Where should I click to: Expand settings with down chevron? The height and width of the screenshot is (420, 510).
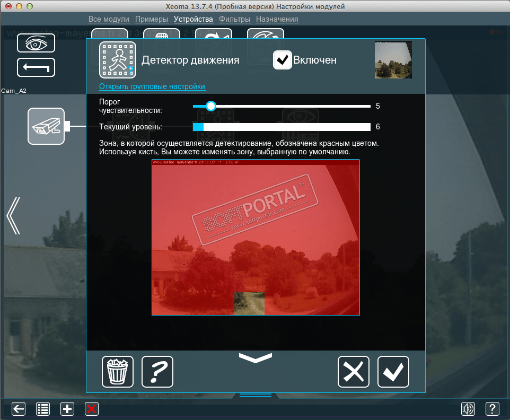(x=256, y=357)
